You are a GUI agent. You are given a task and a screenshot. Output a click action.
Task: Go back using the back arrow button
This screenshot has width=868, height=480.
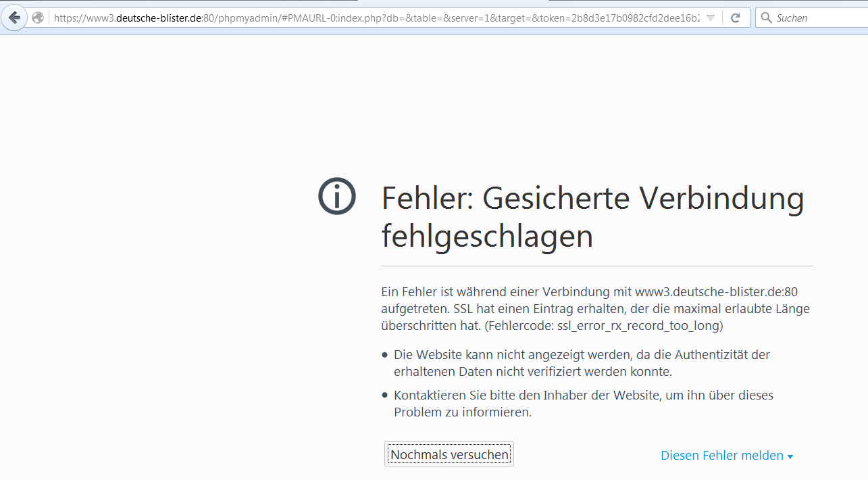(14, 18)
